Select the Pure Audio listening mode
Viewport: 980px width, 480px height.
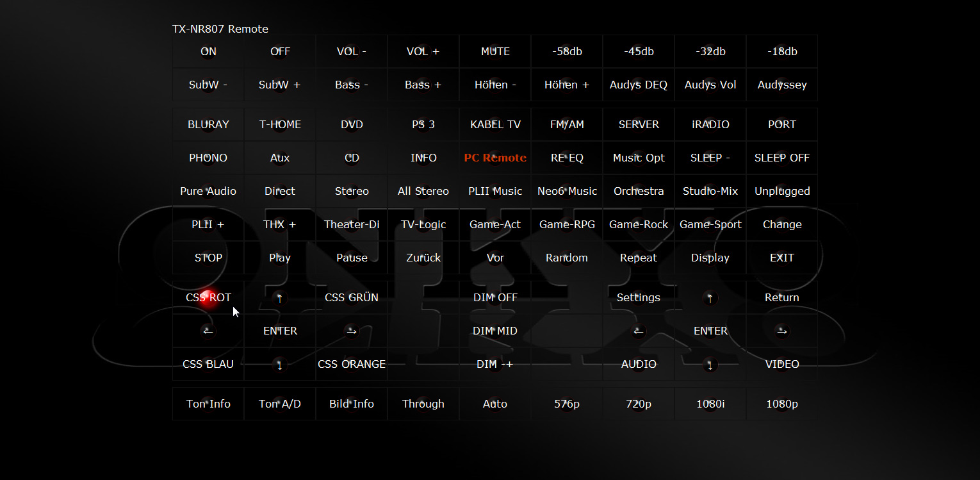click(208, 191)
